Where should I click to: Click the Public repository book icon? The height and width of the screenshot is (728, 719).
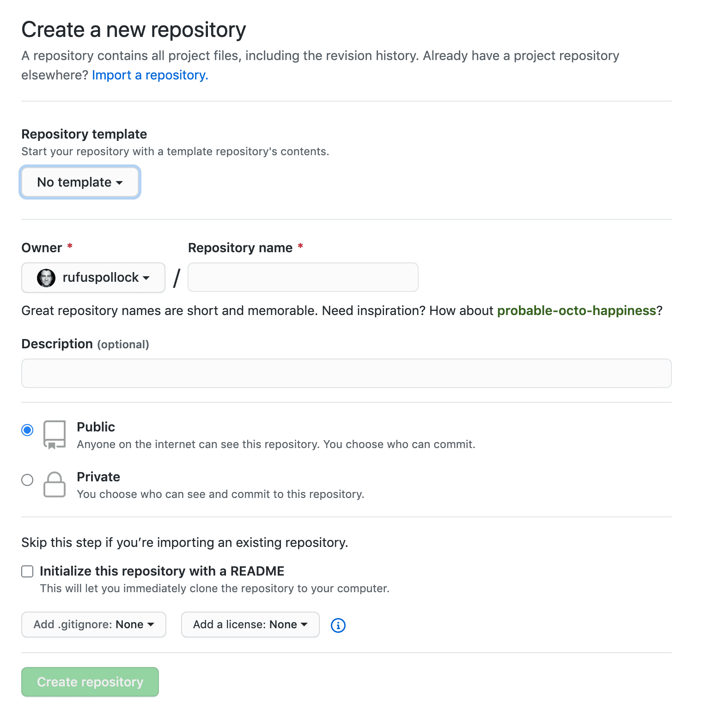click(54, 434)
